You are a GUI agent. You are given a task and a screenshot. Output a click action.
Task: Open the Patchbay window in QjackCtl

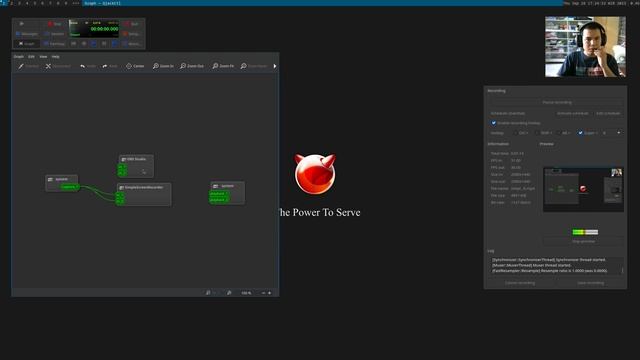click(54, 44)
